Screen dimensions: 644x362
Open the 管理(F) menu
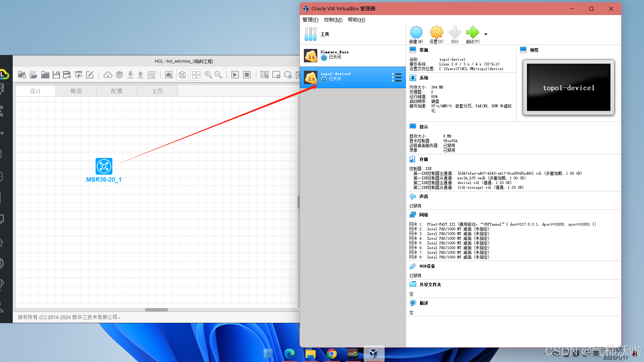pos(310,20)
